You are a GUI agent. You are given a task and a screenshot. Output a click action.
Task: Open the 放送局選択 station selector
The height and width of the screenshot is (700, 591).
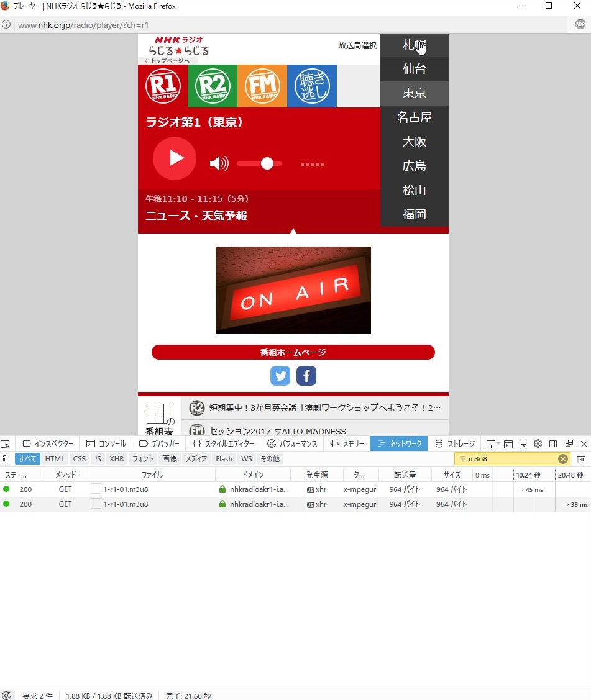[357, 45]
